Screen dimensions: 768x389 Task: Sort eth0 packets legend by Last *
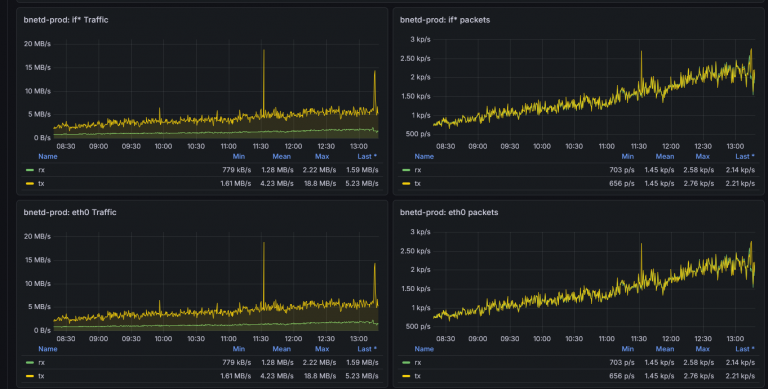coord(744,349)
